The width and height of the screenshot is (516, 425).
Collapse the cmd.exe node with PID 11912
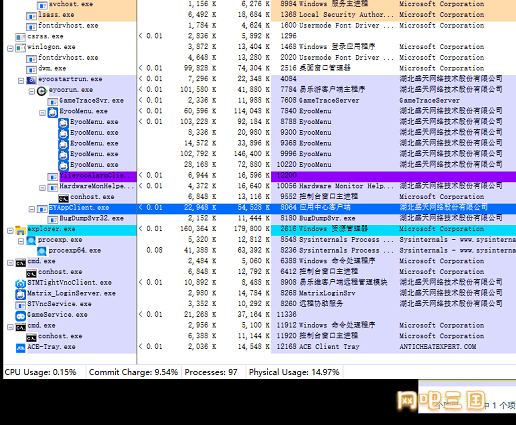(x=10, y=327)
